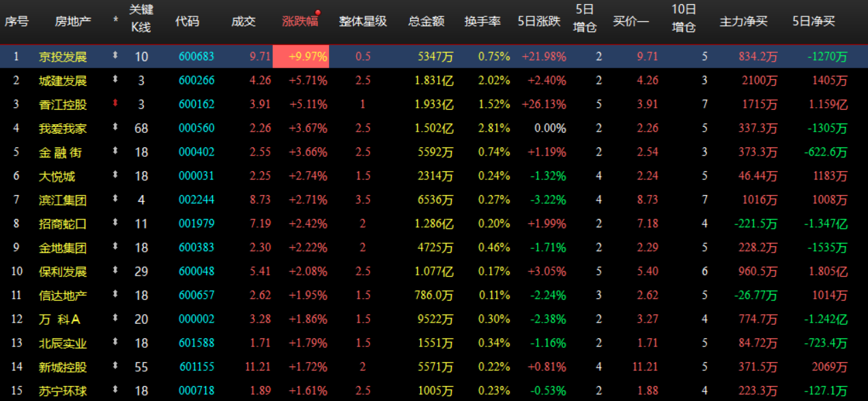The height and width of the screenshot is (401, 868).
Task: Click the red marker icon beside 香江控股
Action: [115, 104]
